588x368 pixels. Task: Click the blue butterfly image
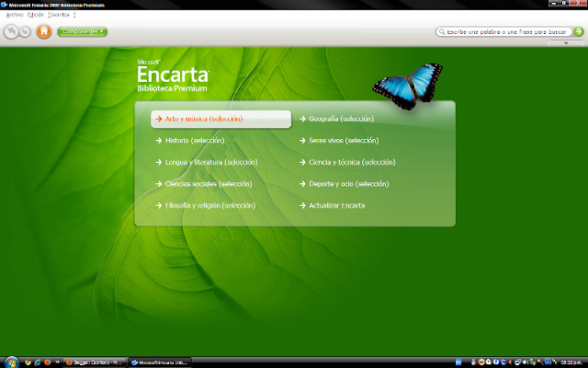pyautogui.click(x=408, y=86)
